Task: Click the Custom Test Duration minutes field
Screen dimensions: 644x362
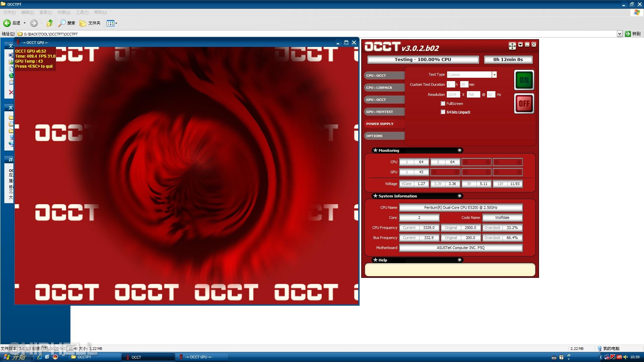Action: [x=464, y=84]
